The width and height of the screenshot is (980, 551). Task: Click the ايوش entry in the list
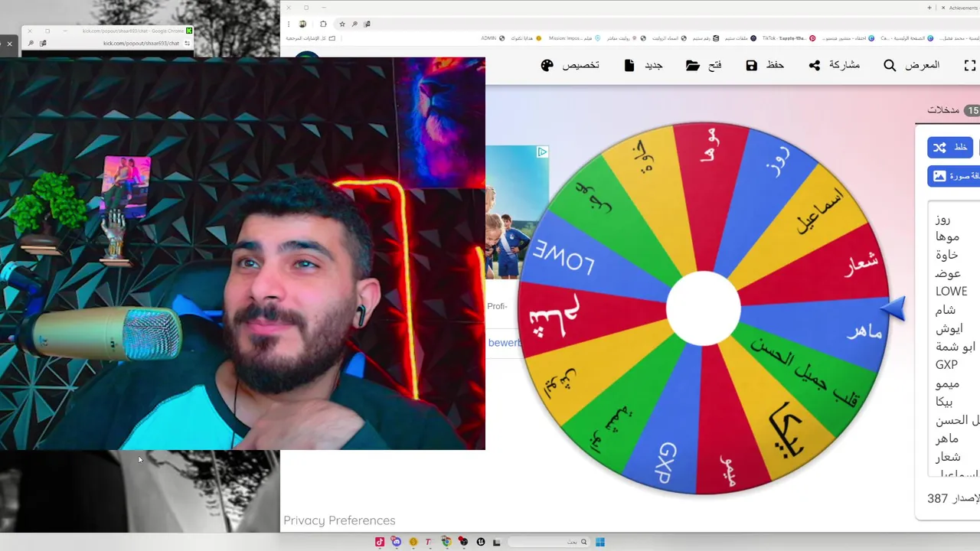click(949, 328)
